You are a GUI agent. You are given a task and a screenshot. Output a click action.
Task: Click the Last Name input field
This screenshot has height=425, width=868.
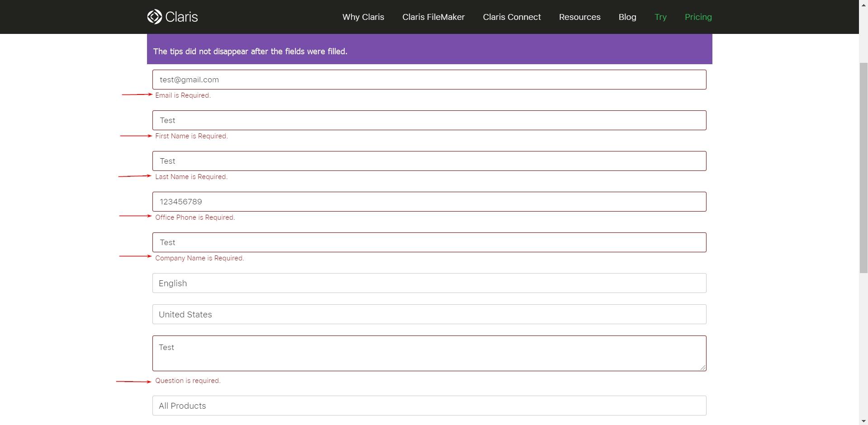click(429, 161)
